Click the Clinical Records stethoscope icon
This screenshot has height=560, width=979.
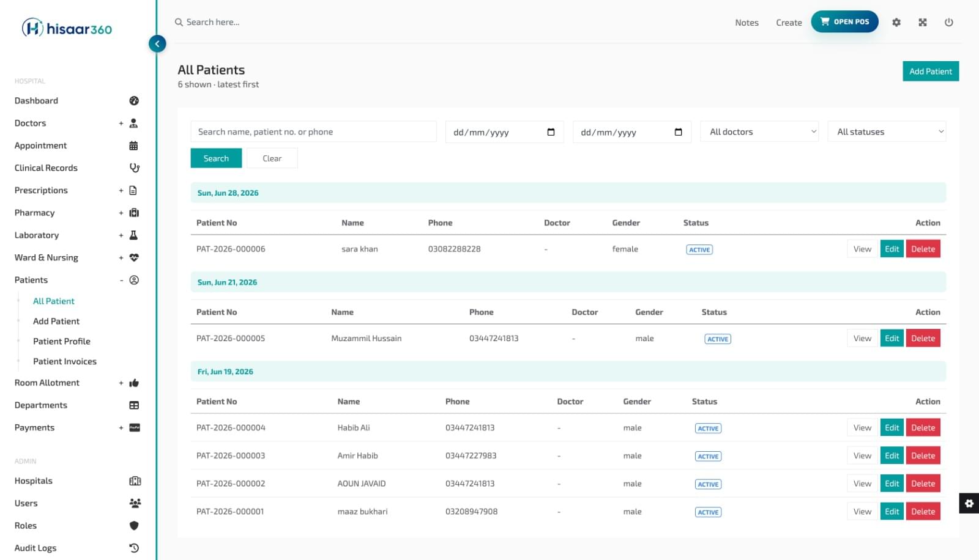[x=135, y=168]
